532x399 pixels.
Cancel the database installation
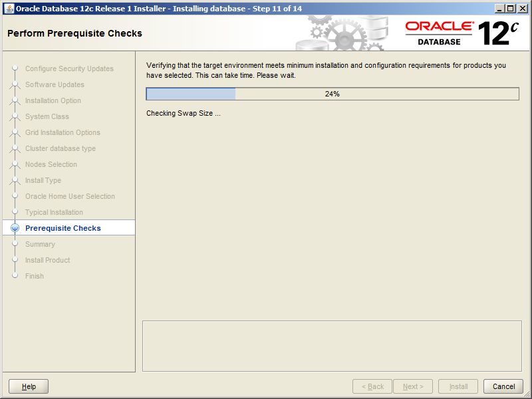click(x=503, y=386)
